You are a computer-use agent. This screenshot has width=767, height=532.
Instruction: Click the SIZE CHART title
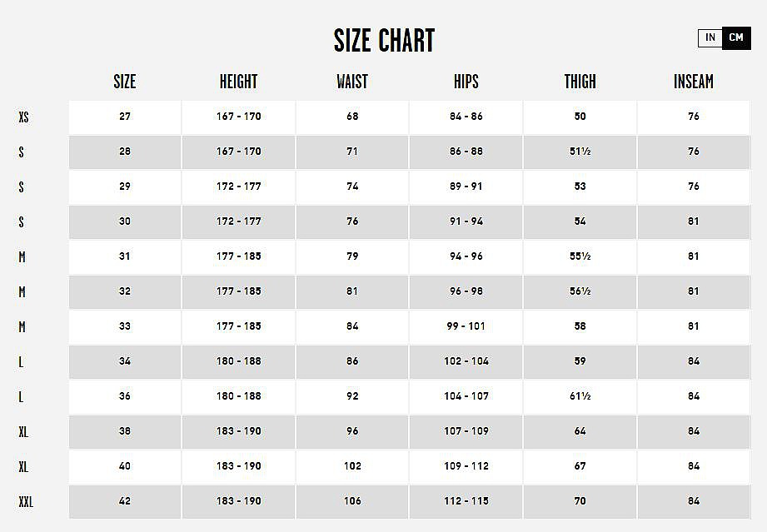tap(384, 40)
